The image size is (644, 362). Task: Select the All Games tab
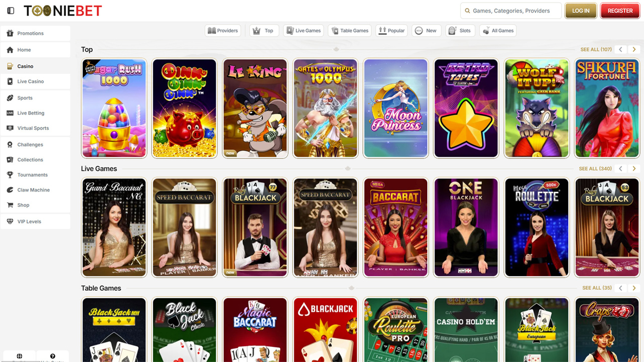498,30
